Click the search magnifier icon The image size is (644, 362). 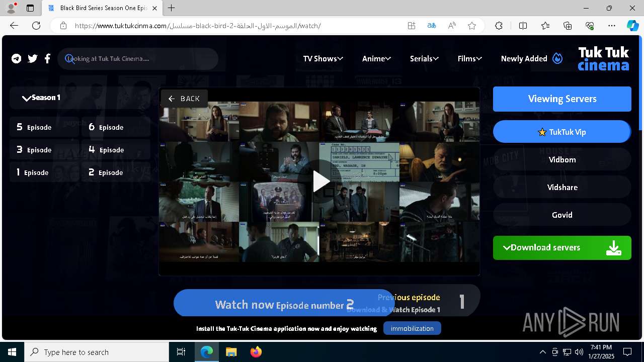point(69,59)
